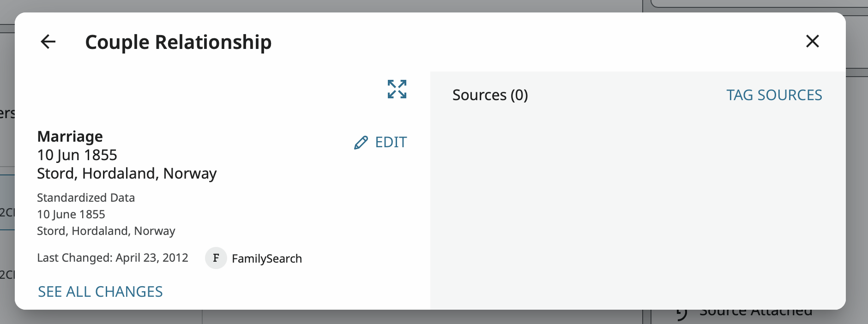The height and width of the screenshot is (324, 868).
Task: Click the marriage date 10 Jun 1855
Action: (x=77, y=155)
